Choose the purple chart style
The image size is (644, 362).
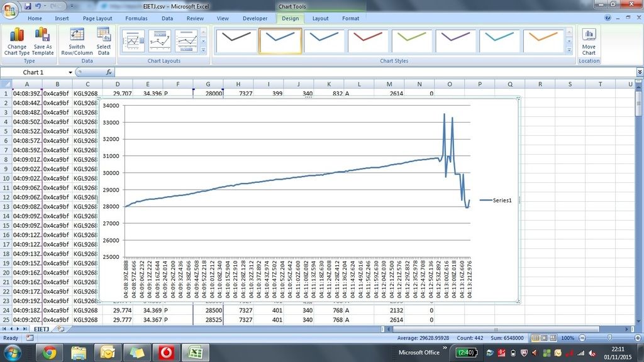(455, 41)
